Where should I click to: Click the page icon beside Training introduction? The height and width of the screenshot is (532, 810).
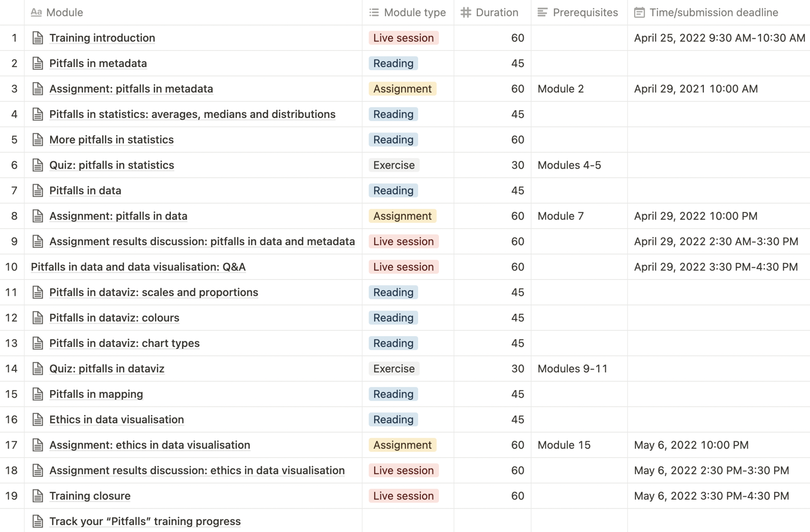pos(37,38)
